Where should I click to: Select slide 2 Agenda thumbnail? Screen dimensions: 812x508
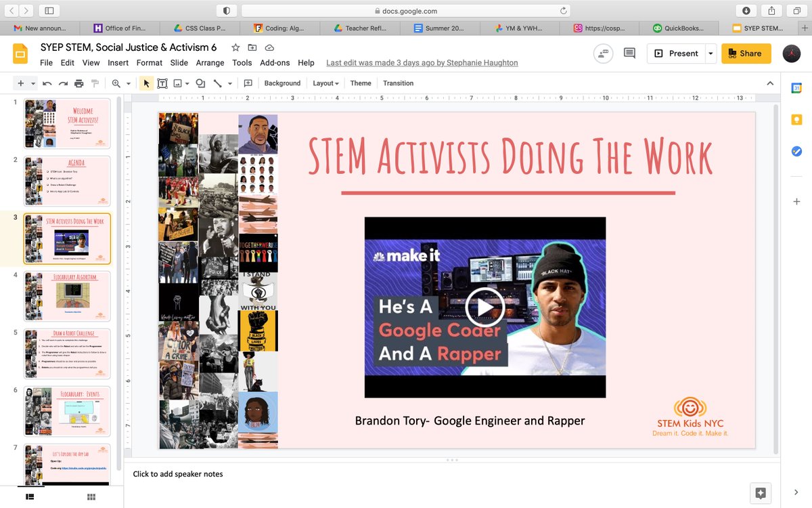[67, 182]
